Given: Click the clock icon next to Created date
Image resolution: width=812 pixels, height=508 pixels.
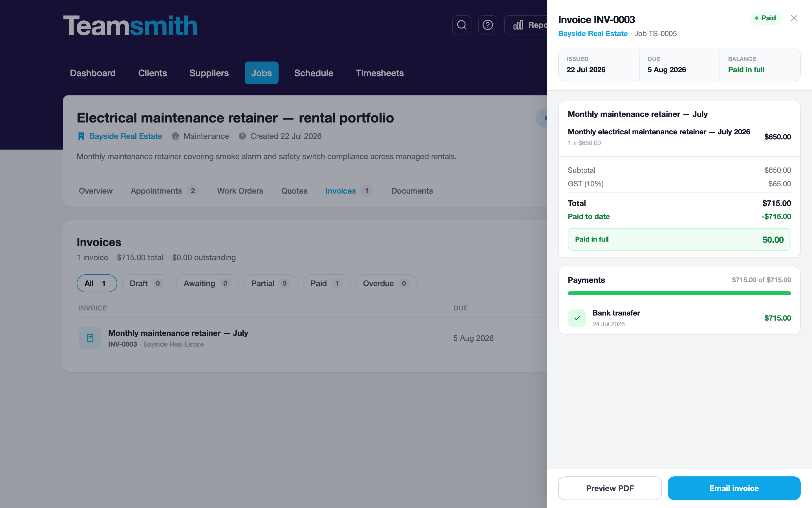Looking at the screenshot, I should (x=242, y=136).
